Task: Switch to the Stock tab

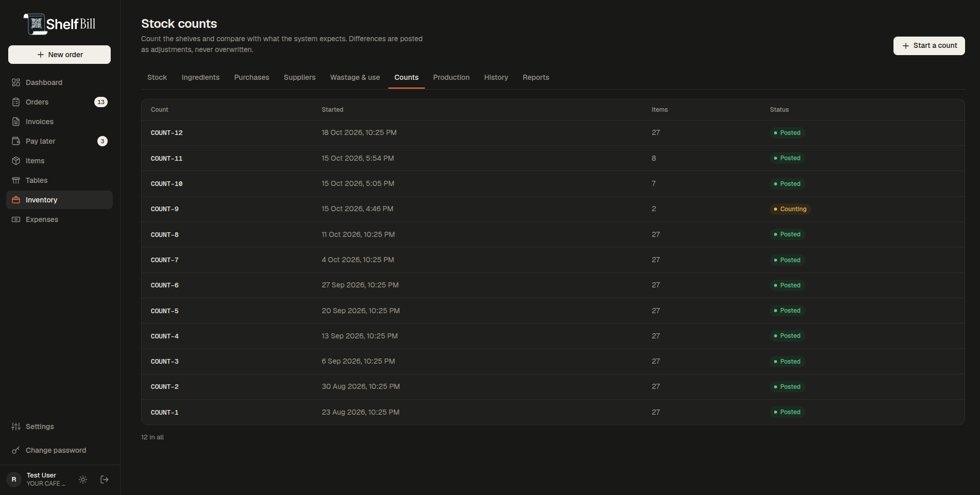Action: 157,77
